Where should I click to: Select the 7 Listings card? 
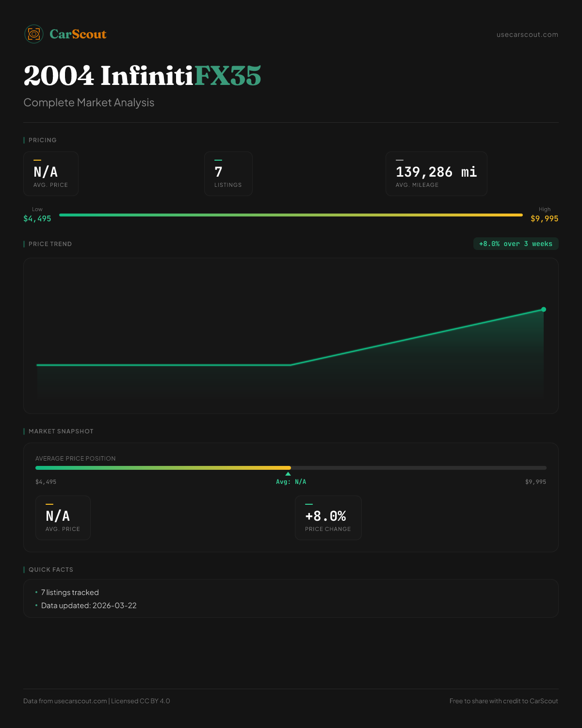click(228, 174)
